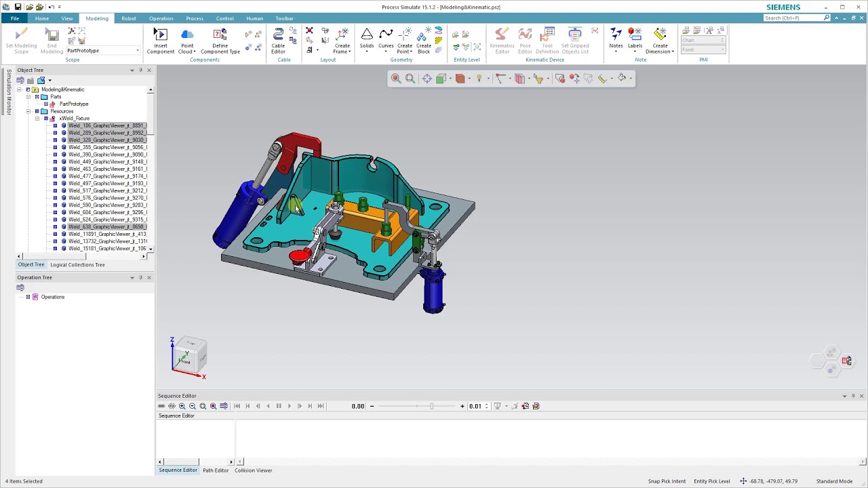Click the Create Dimension tool
Viewport: 868px width, 488px height.
click(x=660, y=41)
